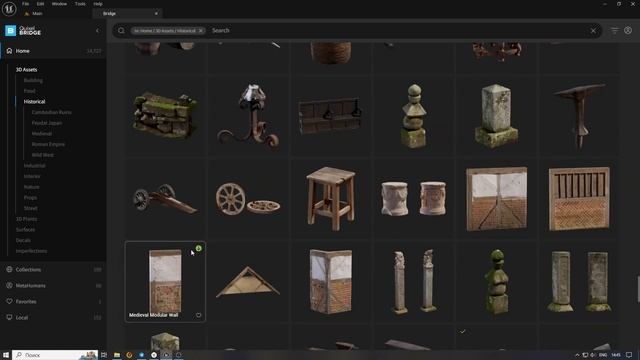This screenshot has height=360, width=640.
Task: Click the search magnifier icon in Bridge
Action: [x=121, y=31]
